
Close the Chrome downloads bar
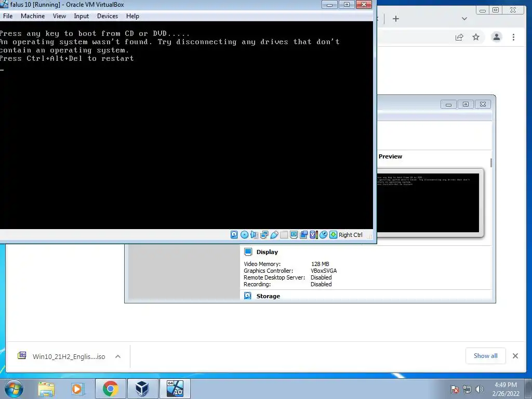515,356
